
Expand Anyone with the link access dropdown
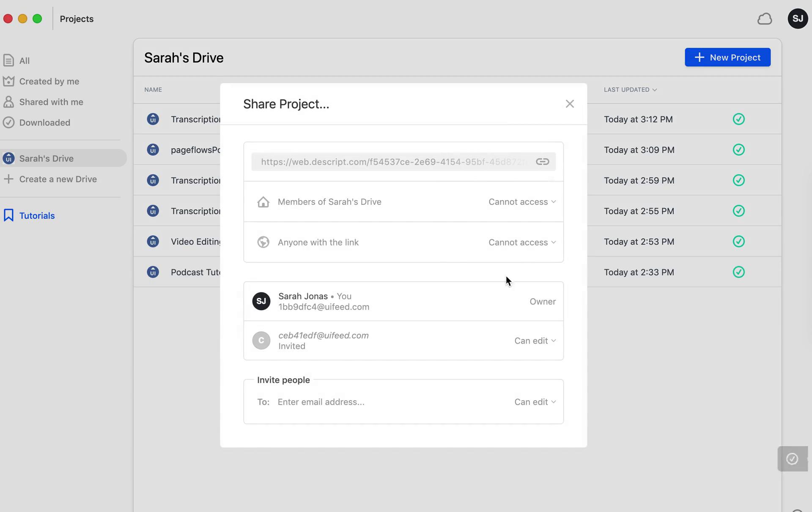tap(521, 242)
